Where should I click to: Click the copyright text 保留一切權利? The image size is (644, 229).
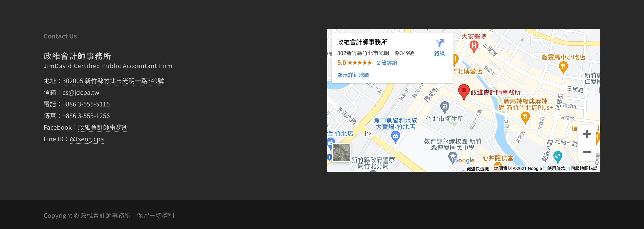pos(155,216)
